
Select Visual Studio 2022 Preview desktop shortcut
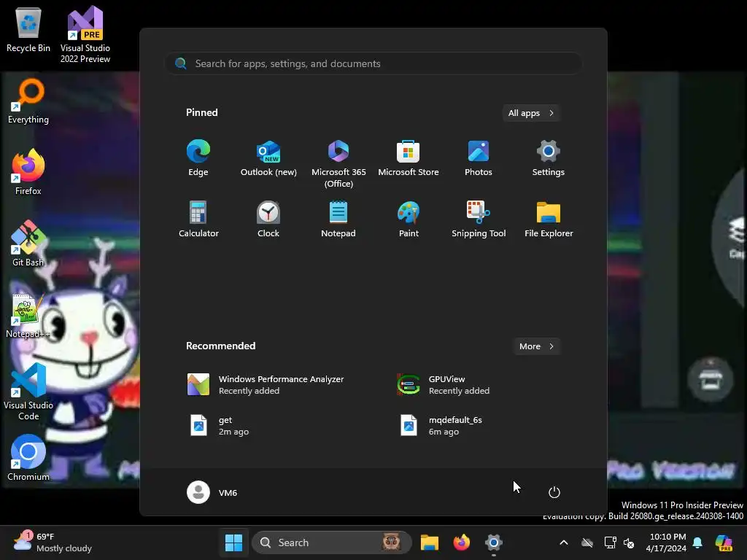[85, 34]
